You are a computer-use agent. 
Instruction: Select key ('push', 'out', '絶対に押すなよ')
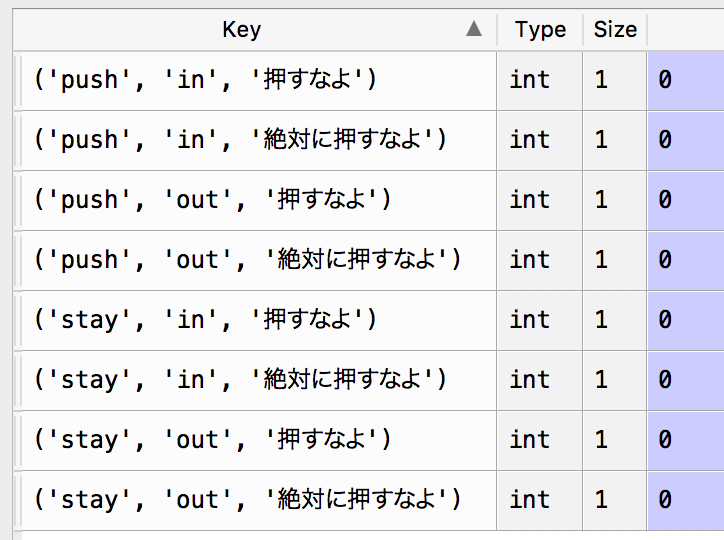point(247,260)
